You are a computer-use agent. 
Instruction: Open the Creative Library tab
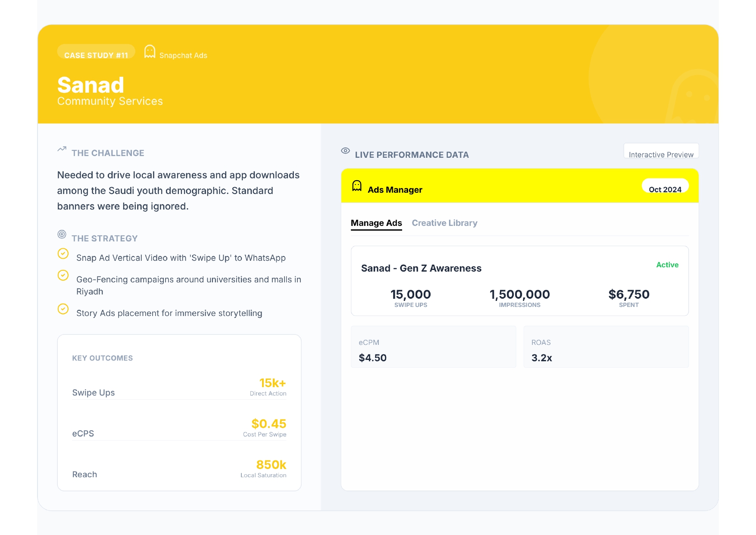tap(444, 223)
